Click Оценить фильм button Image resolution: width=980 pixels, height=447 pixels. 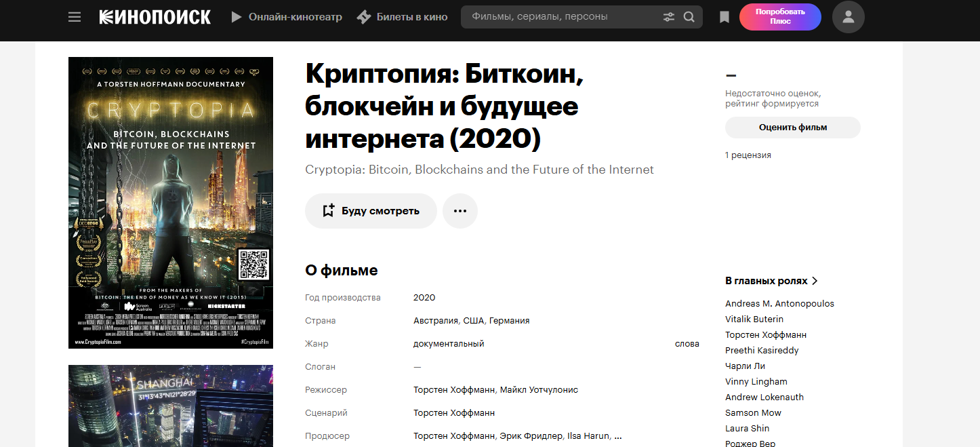(793, 128)
